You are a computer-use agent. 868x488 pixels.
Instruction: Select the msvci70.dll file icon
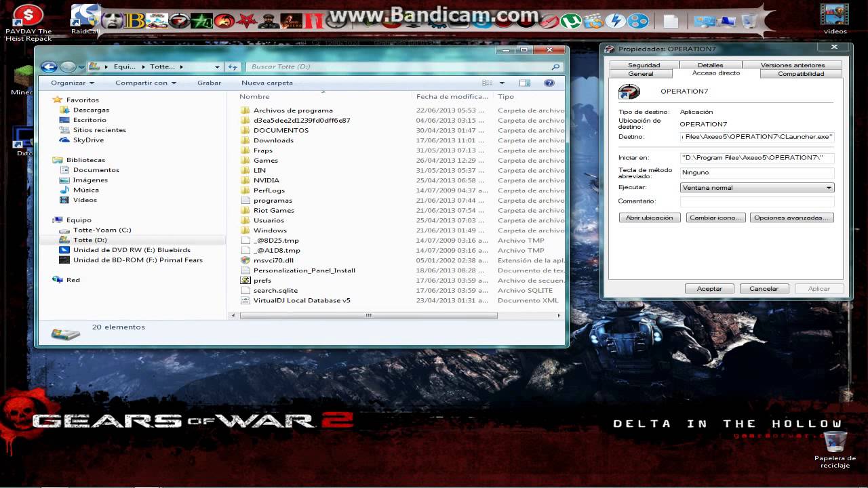click(x=245, y=260)
